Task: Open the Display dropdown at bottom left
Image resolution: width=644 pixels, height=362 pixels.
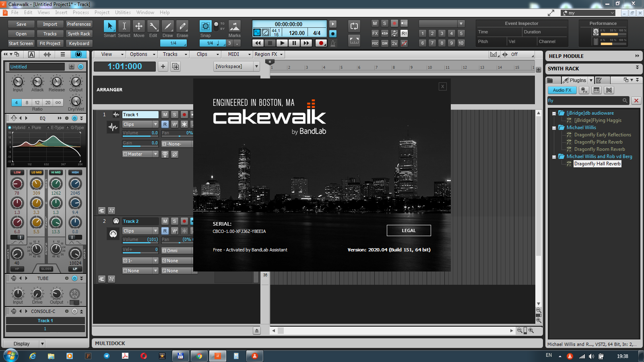Action: click(25, 343)
